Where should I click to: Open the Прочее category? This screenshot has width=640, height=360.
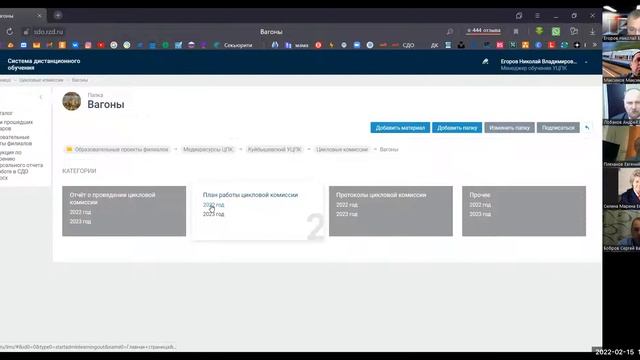coord(480,195)
